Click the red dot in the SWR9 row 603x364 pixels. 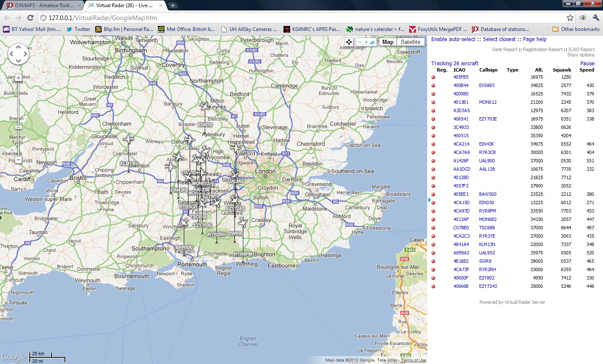point(433,261)
